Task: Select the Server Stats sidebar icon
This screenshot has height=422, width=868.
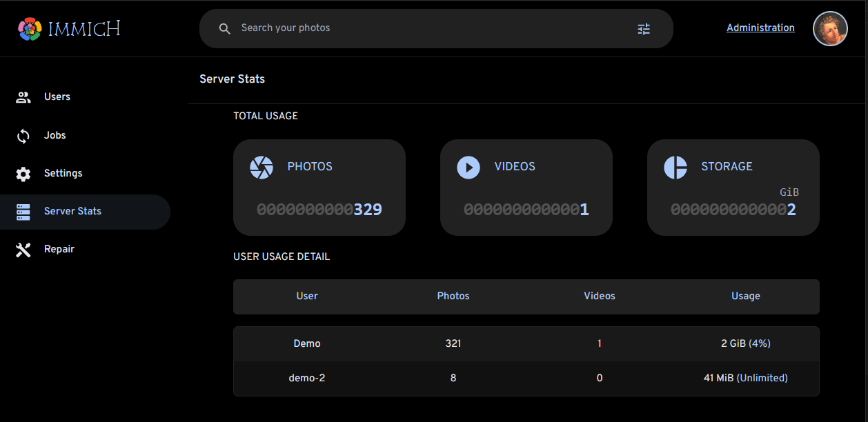Action: click(x=23, y=212)
